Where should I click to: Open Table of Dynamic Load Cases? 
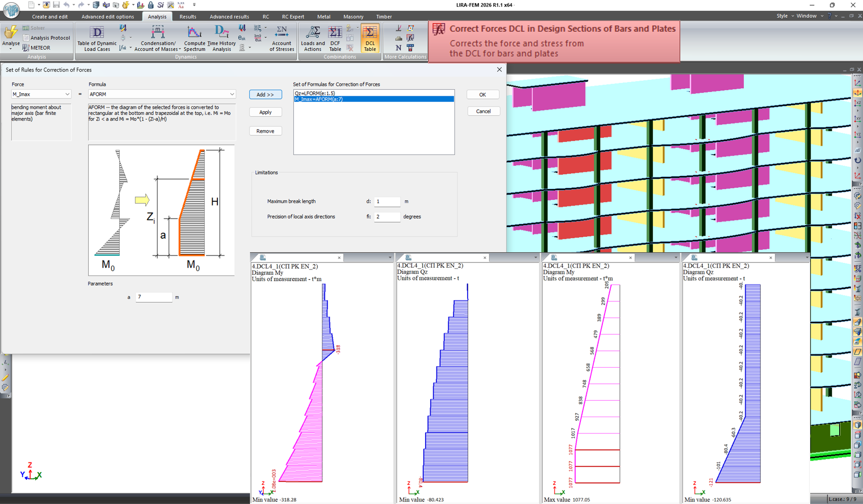[x=97, y=38]
